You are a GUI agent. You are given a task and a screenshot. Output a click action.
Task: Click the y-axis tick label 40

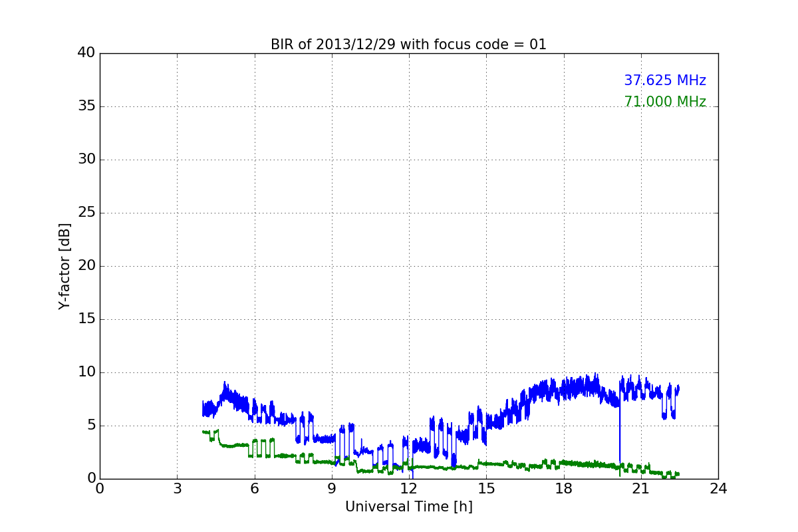point(86,53)
